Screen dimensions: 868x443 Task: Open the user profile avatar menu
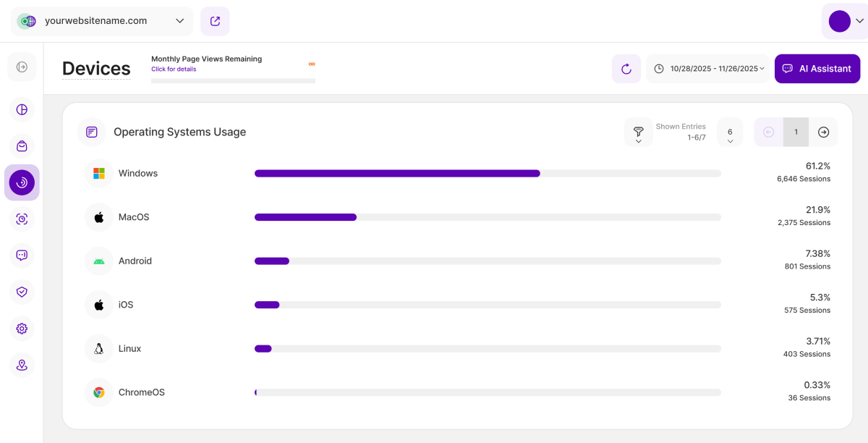pos(844,21)
